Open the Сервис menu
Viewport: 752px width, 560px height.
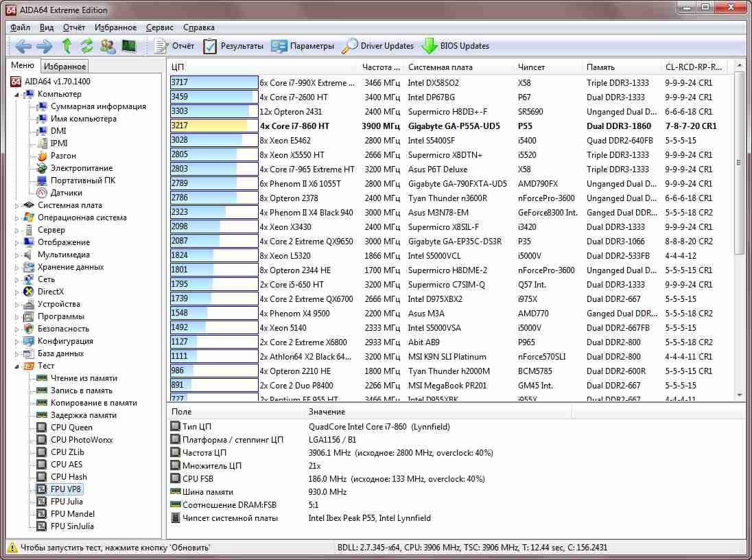point(159,27)
